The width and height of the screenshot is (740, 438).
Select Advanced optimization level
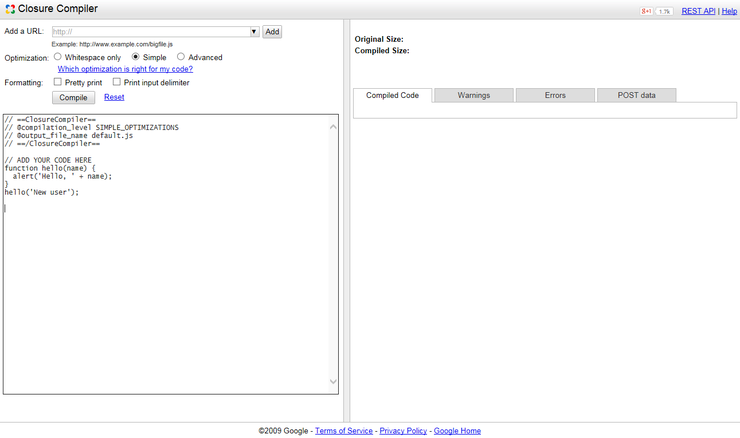point(181,57)
